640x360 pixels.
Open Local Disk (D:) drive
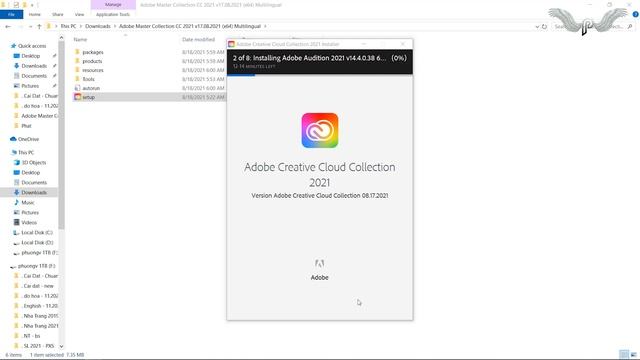37,242
